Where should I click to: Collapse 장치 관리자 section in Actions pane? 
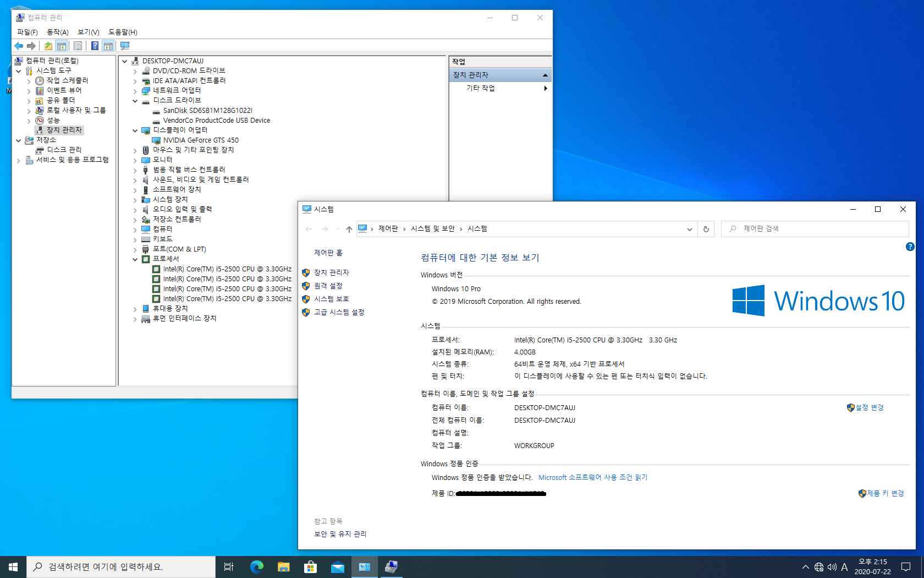tap(545, 75)
